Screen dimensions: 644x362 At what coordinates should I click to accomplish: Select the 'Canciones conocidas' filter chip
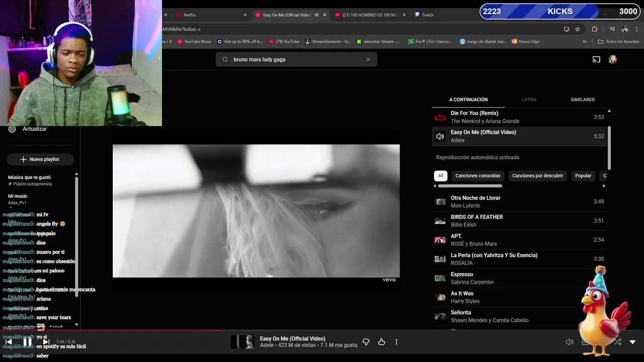[478, 175]
